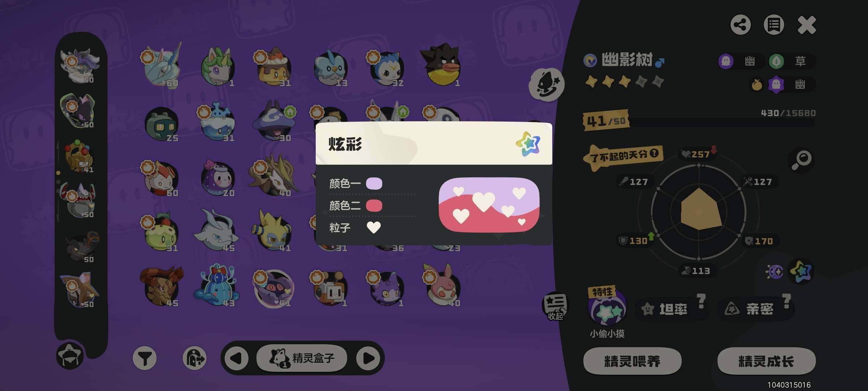The image size is (868, 391).
Task: Click the 了不起的天分 question mark badge
Action: 654,153
